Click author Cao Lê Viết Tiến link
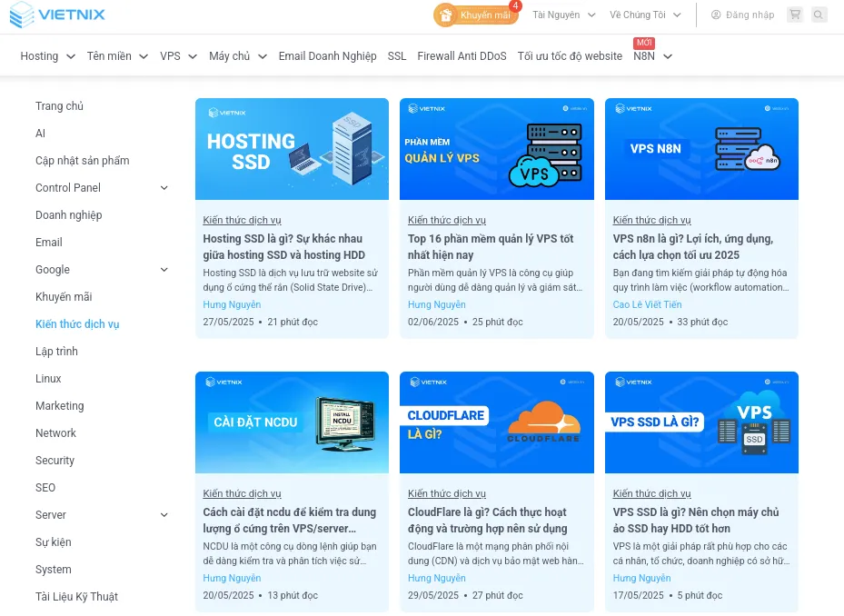Screen dimensions: 844x616 point(647,305)
